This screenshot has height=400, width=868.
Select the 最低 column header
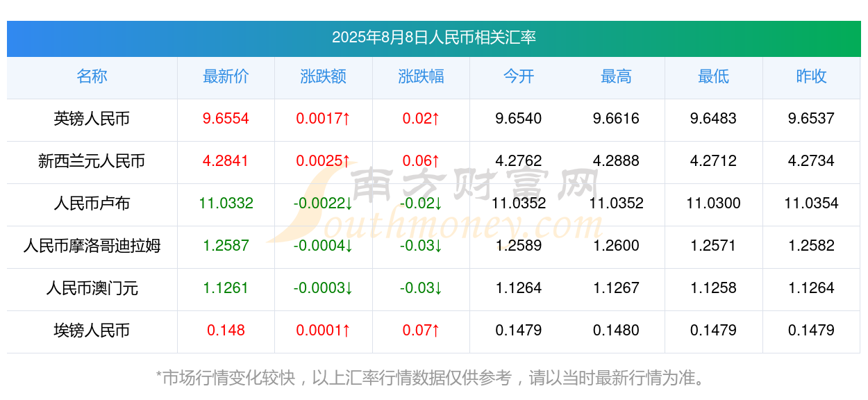(x=714, y=76)
